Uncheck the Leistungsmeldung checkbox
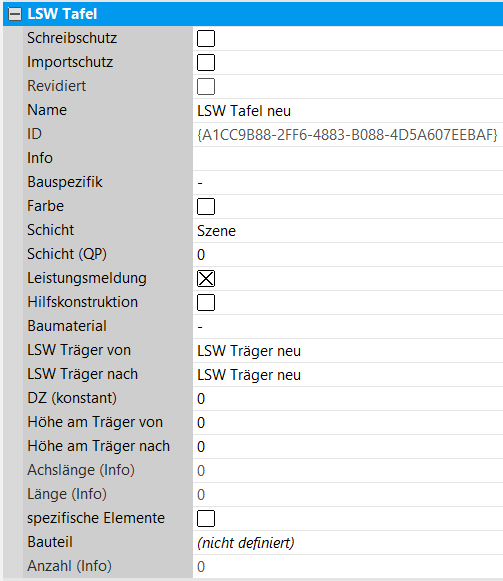The image size is (503, 581). 206,279
